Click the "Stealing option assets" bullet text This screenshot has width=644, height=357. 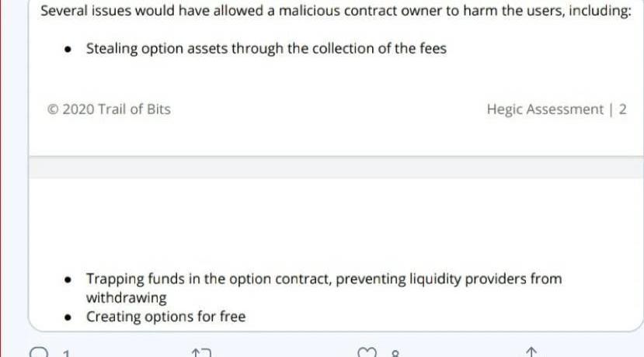266,48
